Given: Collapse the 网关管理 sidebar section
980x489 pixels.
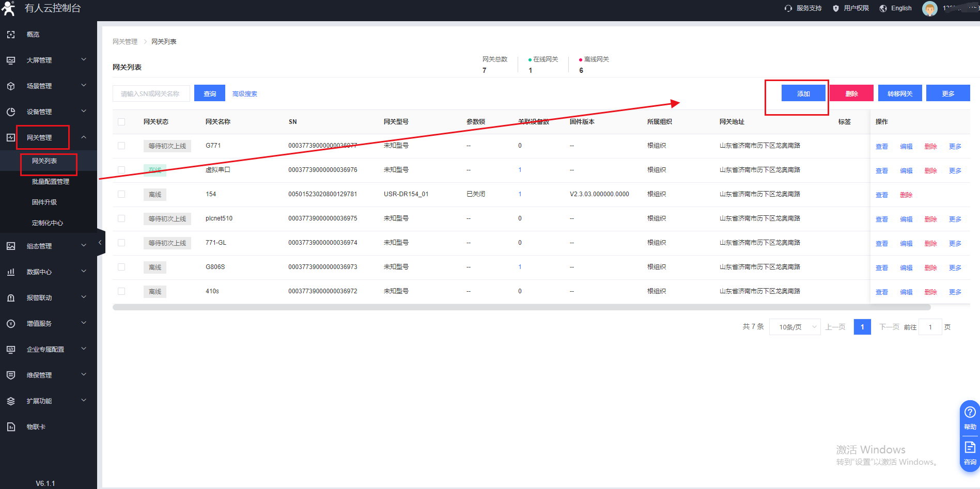Looking at the screenshot, I should (83, 137).
